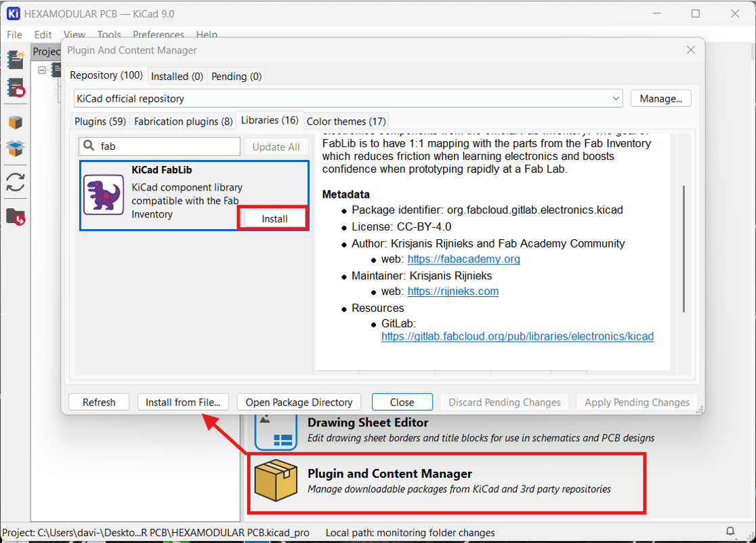Switch to the Repository (100) tab
This screenshot has width=756, height=543.
tap(106, 75)
